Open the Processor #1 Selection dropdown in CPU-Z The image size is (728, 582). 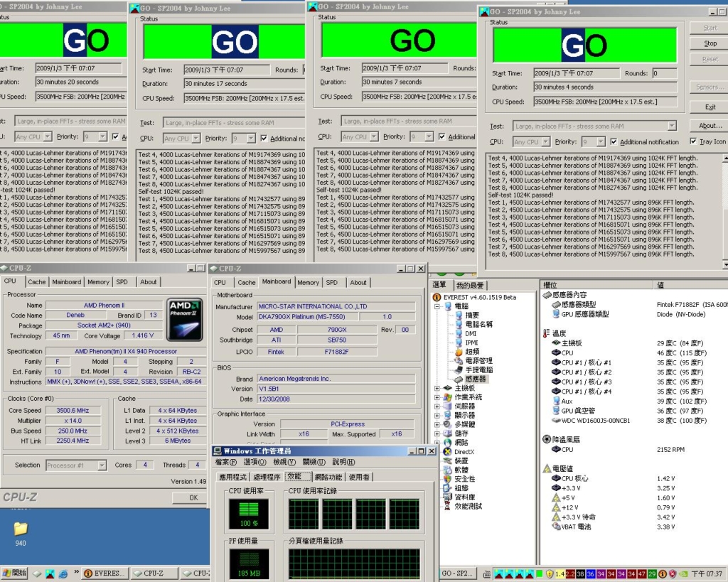click(x=102, y=465)
